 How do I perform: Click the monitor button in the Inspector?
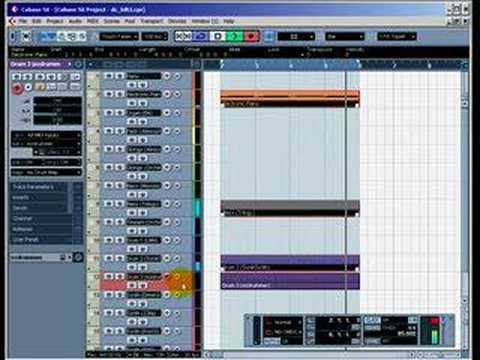[28, 87]
